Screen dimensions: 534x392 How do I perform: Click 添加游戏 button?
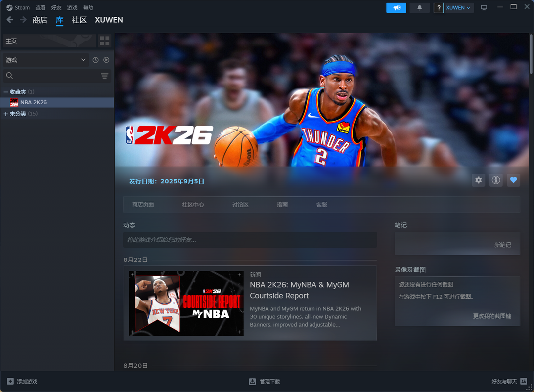22,381
